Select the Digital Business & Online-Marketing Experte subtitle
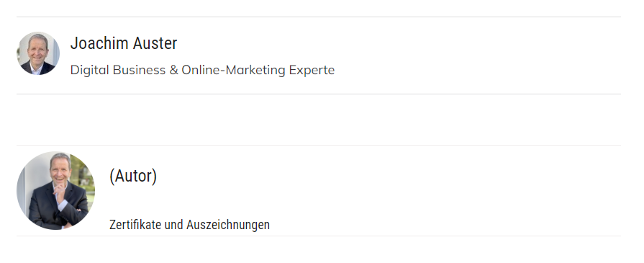The height and width of the screenshot is (263, 644). click(x=202, y=70)
